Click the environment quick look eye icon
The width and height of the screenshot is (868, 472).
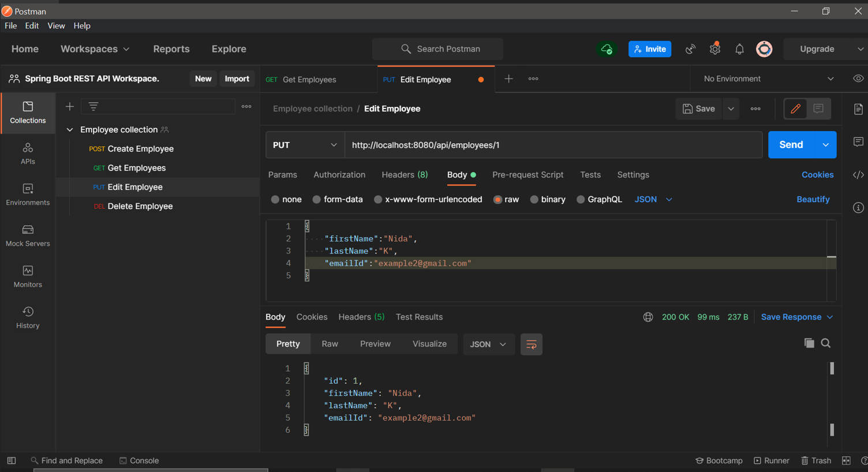click(x=858, y=79)
